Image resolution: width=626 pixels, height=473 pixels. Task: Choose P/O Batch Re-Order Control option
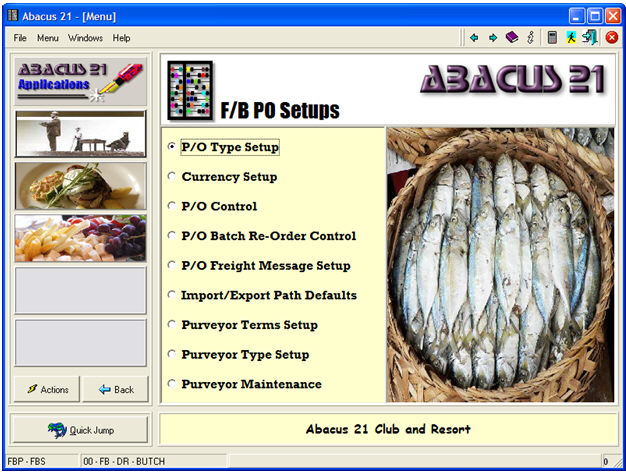click(171, 237)
